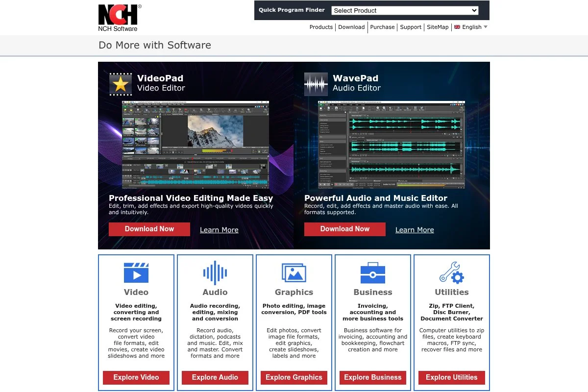This screenshot has height=392, width=588.
Task: Click 'Photo editing, image conversion, PDF tools' text
Action: click(294, 309)
